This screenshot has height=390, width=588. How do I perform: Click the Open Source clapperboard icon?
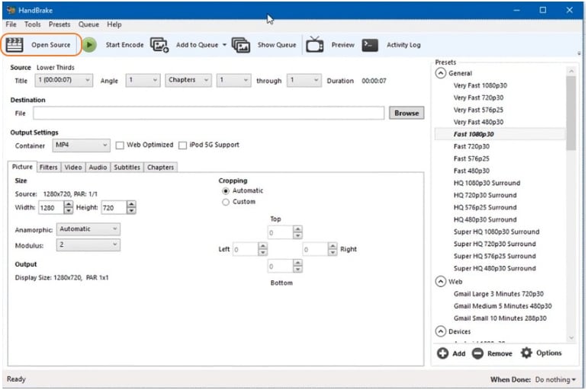click(14, 45)
